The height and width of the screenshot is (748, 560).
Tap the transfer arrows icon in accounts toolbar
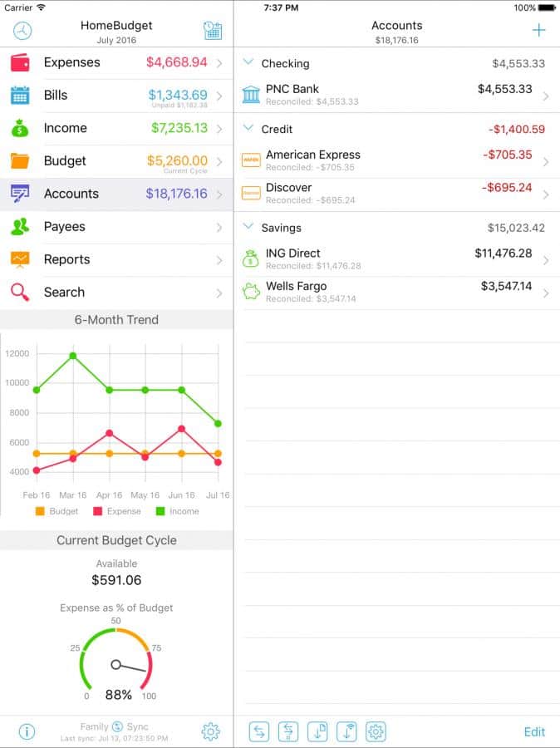tap(259, 731)
